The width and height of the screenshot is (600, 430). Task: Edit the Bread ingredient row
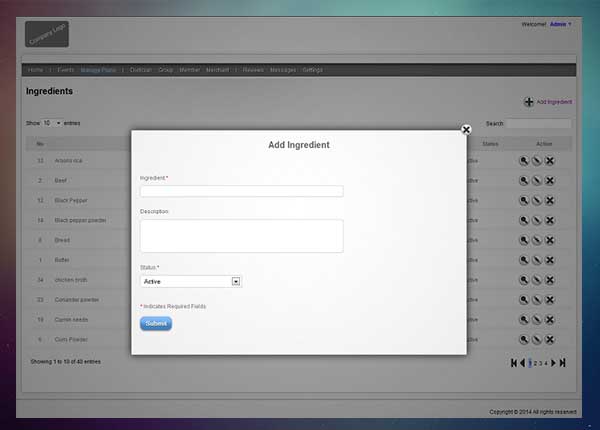[x=536, y=240]
